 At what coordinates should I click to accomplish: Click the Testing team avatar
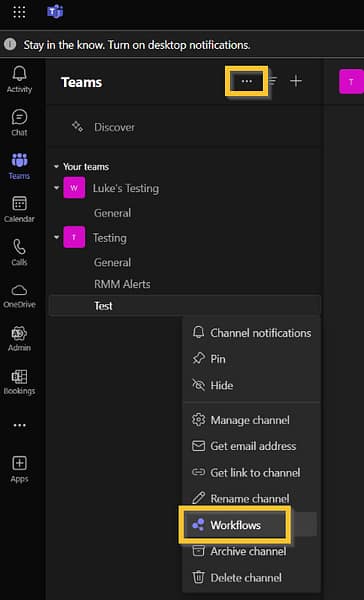(x=74, y=237)
